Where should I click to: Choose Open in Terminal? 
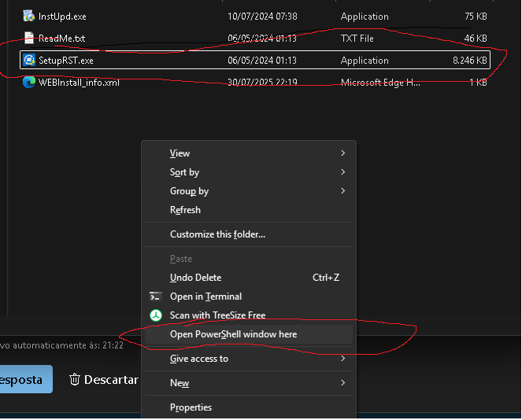point(249,297)
